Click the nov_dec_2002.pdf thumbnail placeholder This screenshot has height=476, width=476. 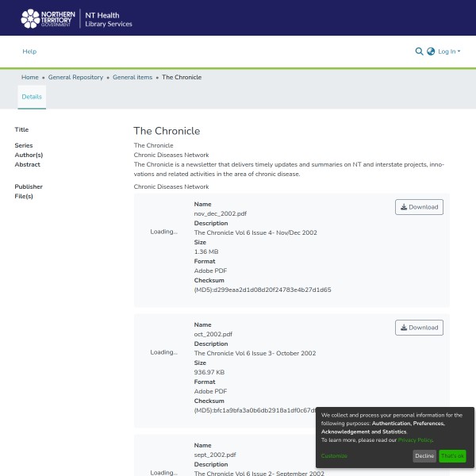point(163,232)
